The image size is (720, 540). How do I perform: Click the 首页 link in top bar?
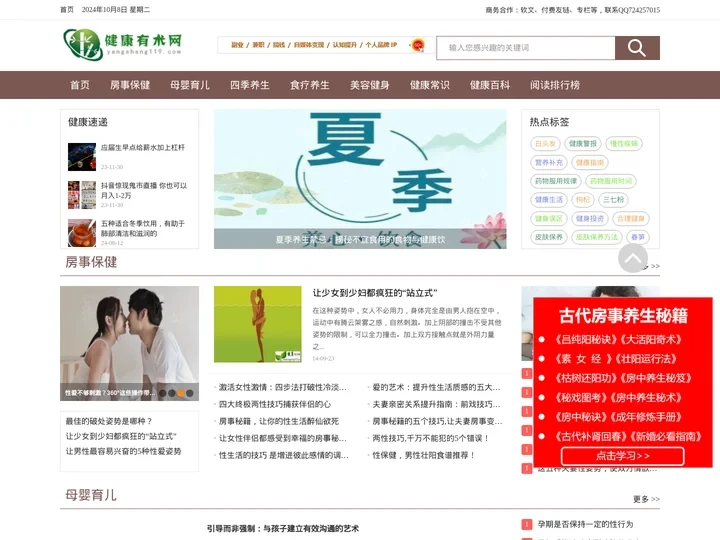tap(67, 10)
